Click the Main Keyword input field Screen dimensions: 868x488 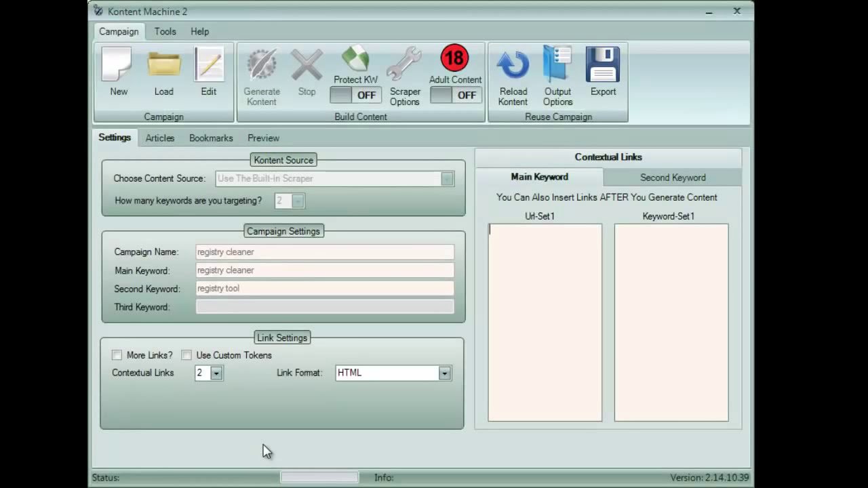click(325, 270)
